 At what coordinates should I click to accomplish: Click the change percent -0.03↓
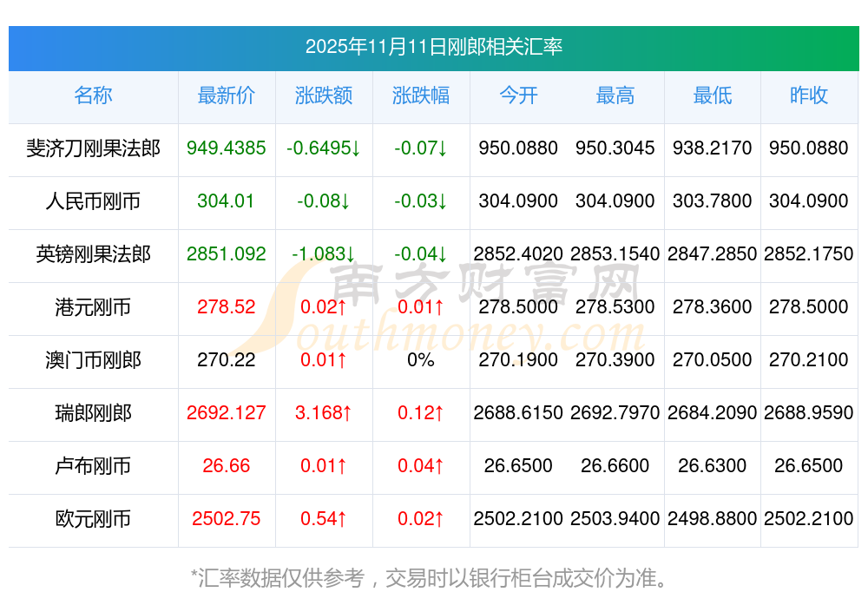coord(421,201)
